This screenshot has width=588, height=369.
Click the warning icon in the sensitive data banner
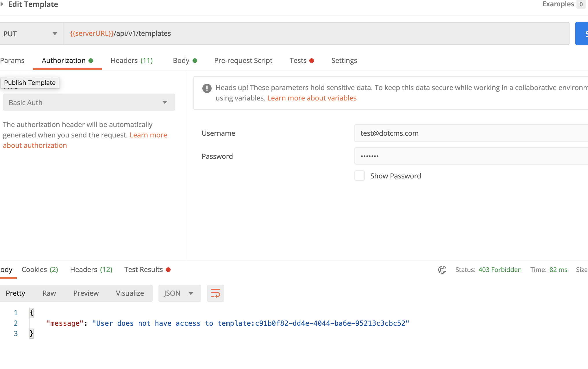pyautogui.click(x=207, y=88)
